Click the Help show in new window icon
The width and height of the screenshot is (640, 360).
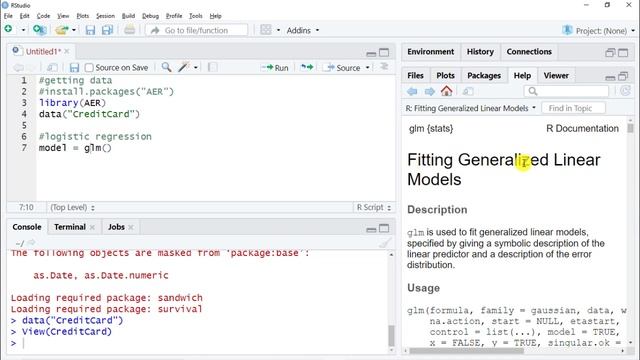pyautogui.click(x=468, y=91)
